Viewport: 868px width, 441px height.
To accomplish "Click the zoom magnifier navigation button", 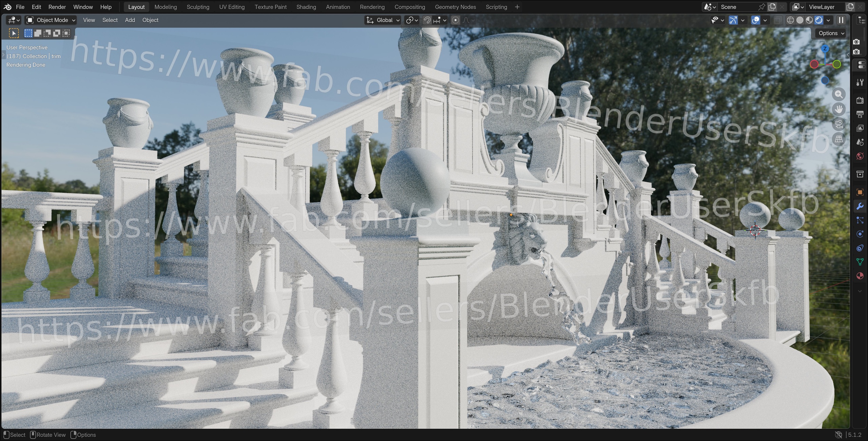I will 838,94.
